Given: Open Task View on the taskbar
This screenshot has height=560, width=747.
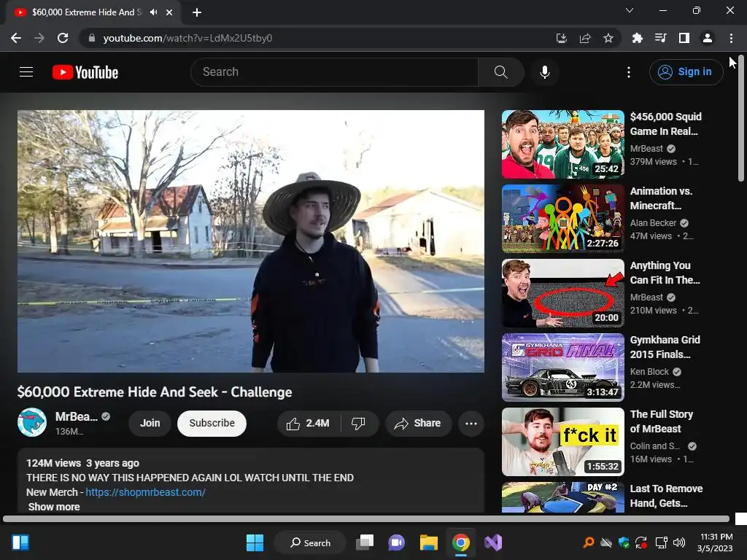Looking at the screenshot, I should click(365, 542).
